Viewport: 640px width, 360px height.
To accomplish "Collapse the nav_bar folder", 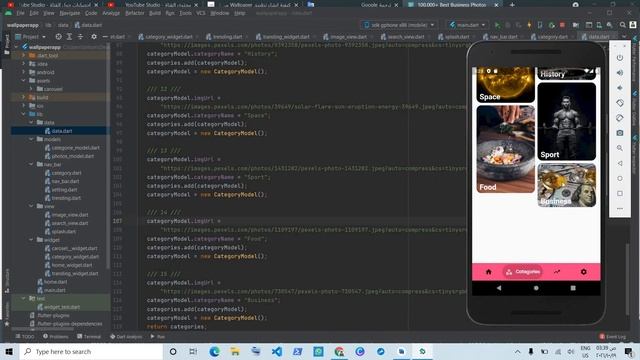I will [x=31, y=164].
